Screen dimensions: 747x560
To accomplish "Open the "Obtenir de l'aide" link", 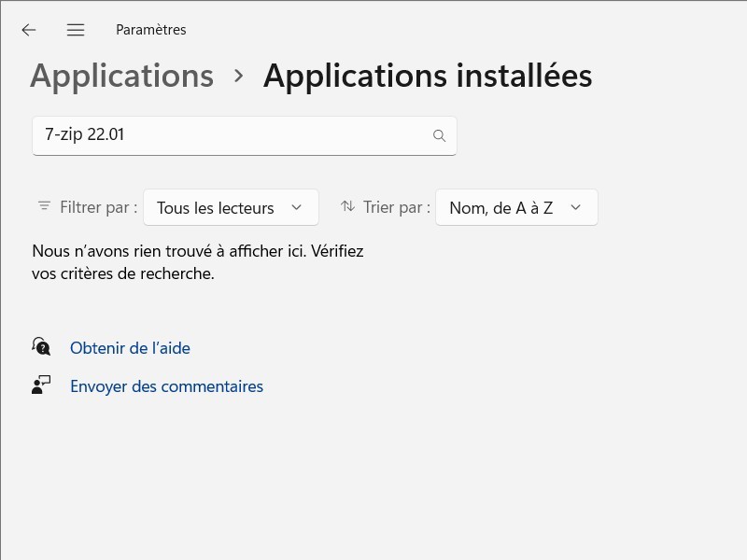I will click(130, 348).
